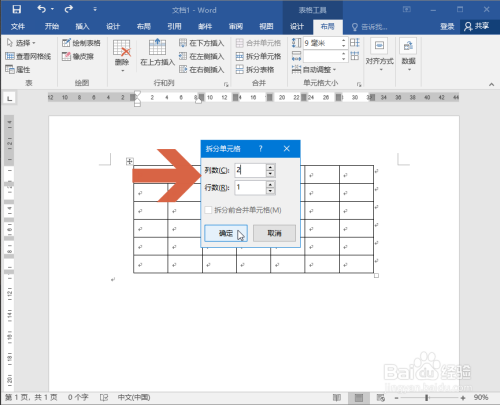Screen dimensions: 500x405
Task: Move the zoom slider handle
Action: click(x=426, y=398)
